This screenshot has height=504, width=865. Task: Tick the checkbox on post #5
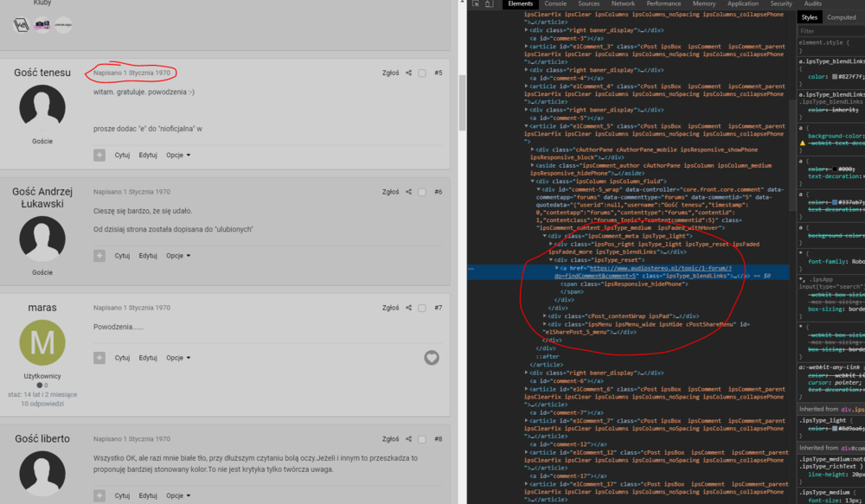[422, 73]
